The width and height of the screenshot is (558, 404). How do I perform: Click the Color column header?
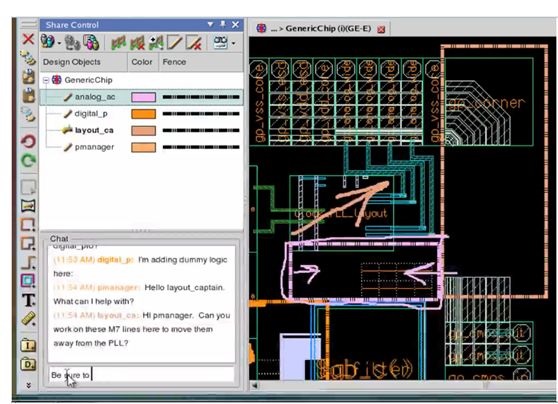pos(143,62)
